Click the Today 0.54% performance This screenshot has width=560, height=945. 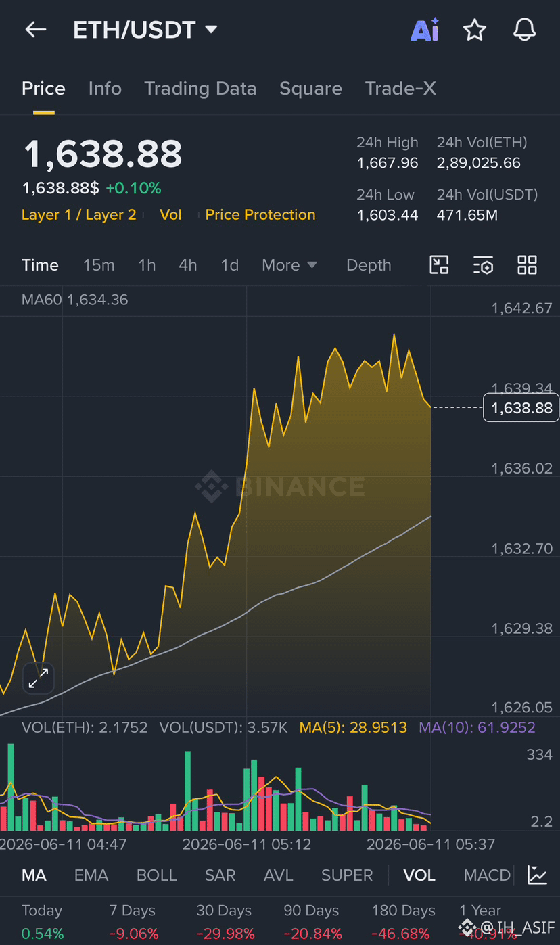(43, 922)
